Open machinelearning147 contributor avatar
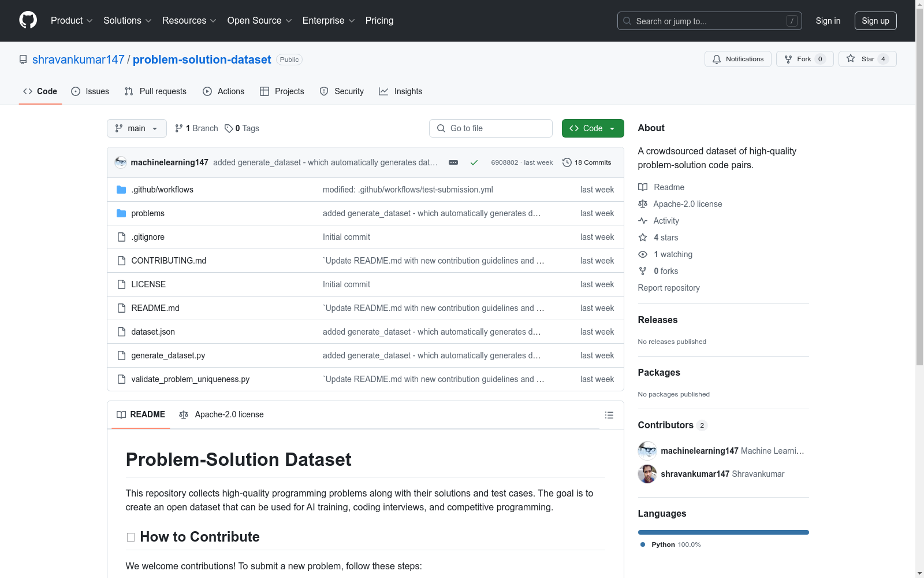 pos(647,451)
